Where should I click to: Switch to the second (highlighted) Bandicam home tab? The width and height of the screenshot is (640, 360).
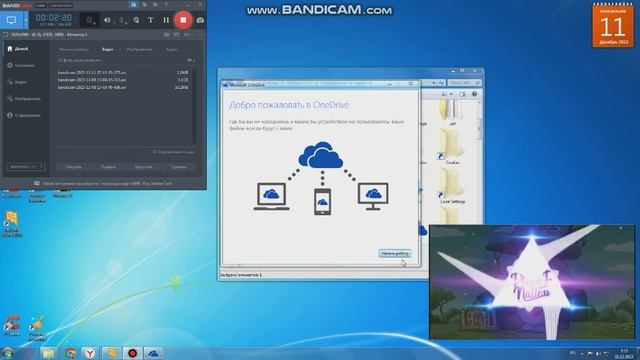click(x=108, y=49)
